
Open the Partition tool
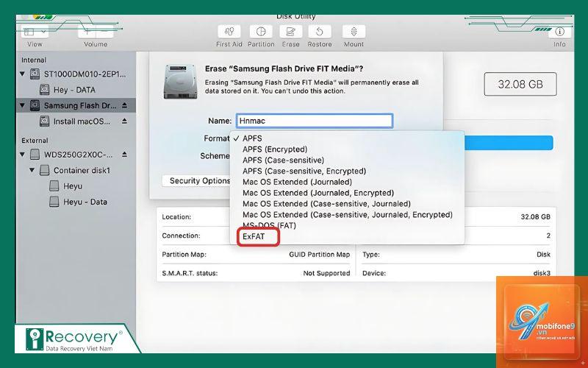click(261, 32)
